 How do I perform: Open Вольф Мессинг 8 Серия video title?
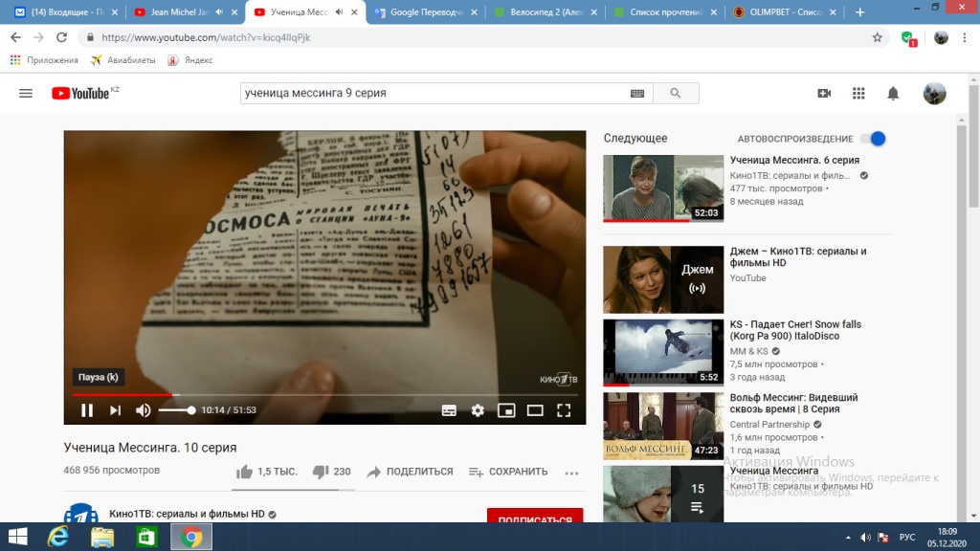click(x=793, y=403)
